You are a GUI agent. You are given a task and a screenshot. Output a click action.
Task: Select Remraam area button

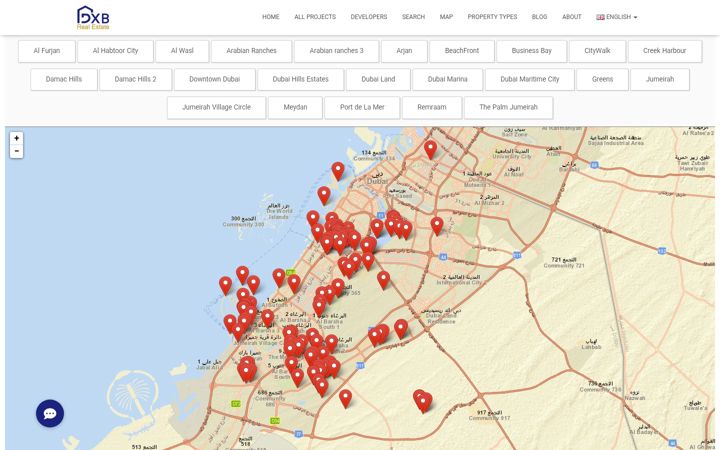[432, 107]
